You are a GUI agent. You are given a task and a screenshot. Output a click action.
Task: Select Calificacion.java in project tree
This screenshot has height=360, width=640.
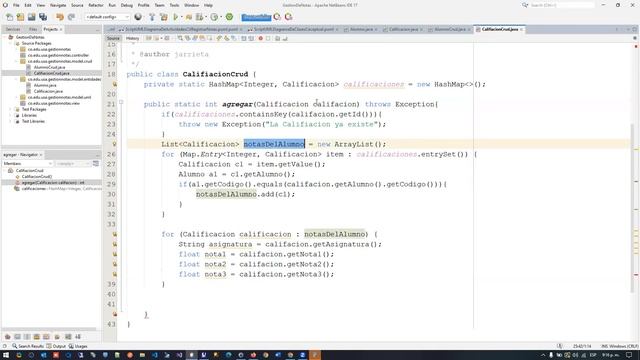click(x=48, y=91)
